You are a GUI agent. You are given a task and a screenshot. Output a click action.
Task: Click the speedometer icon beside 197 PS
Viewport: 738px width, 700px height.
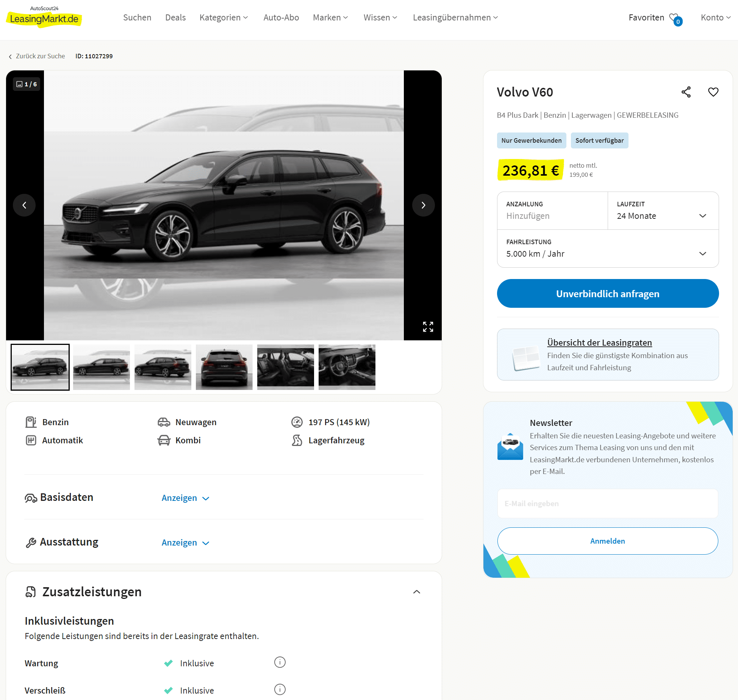[297, 422]
